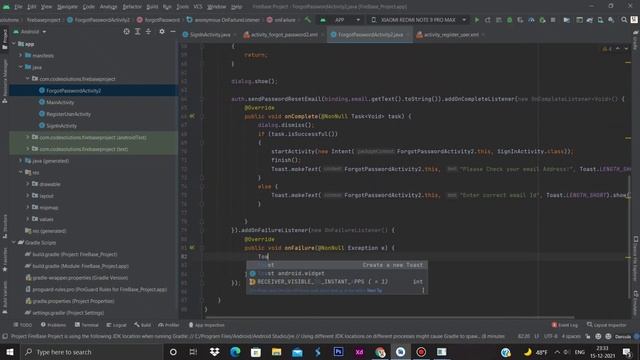Screen dimensions: 640x360
Task: Open the VCS menu
Action: click(198, 7)
